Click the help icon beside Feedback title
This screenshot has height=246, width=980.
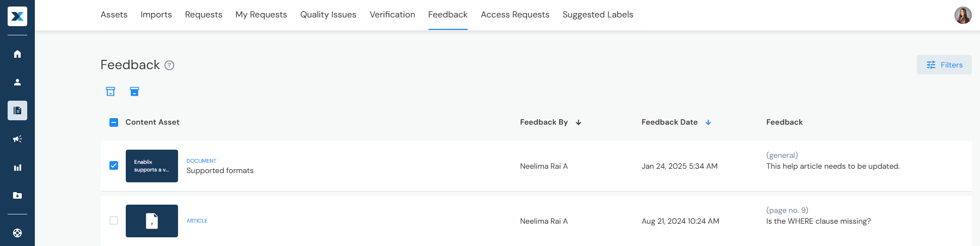point(169,65)
